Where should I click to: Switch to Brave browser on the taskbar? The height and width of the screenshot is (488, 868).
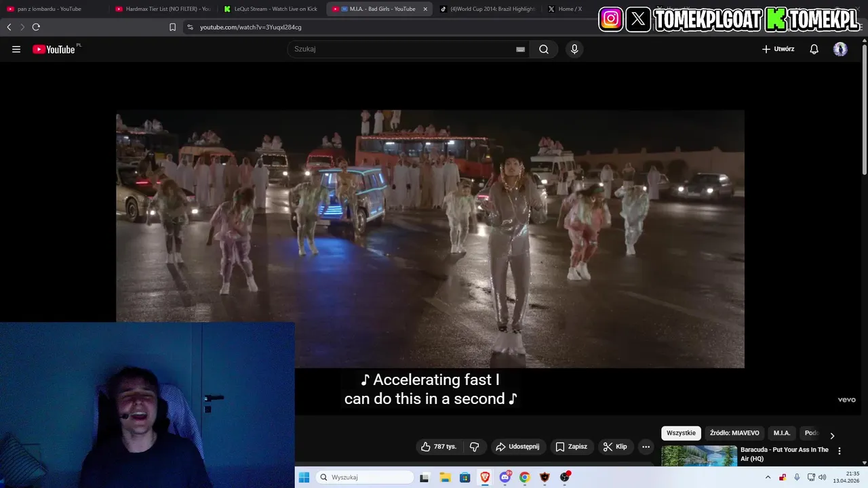click(485, 477)
